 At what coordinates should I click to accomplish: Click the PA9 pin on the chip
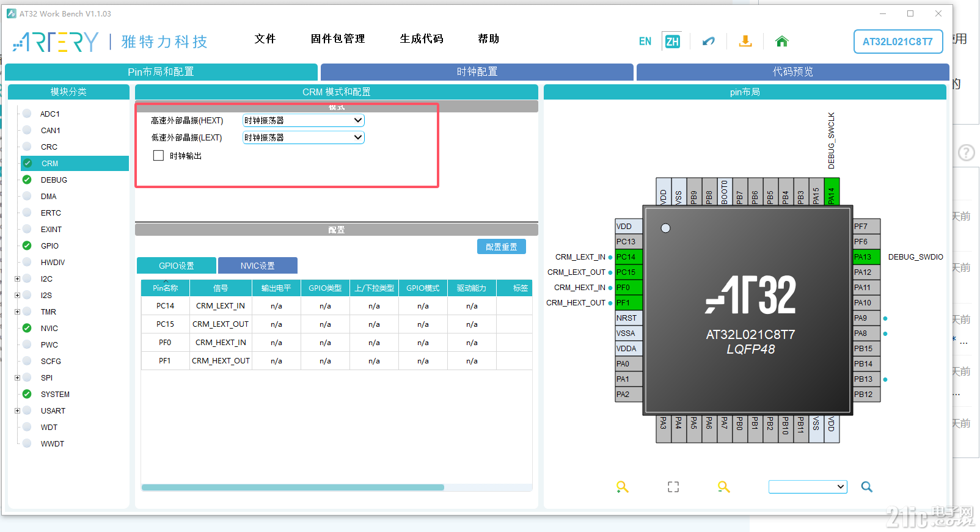pos(866,318)
